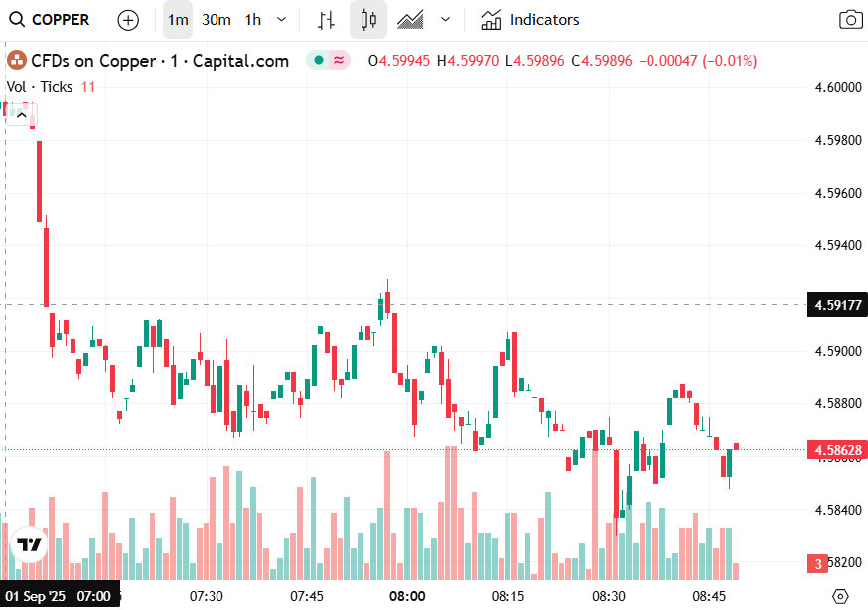
Task: Select the bars chart style icon
Action: pos(326,20)
